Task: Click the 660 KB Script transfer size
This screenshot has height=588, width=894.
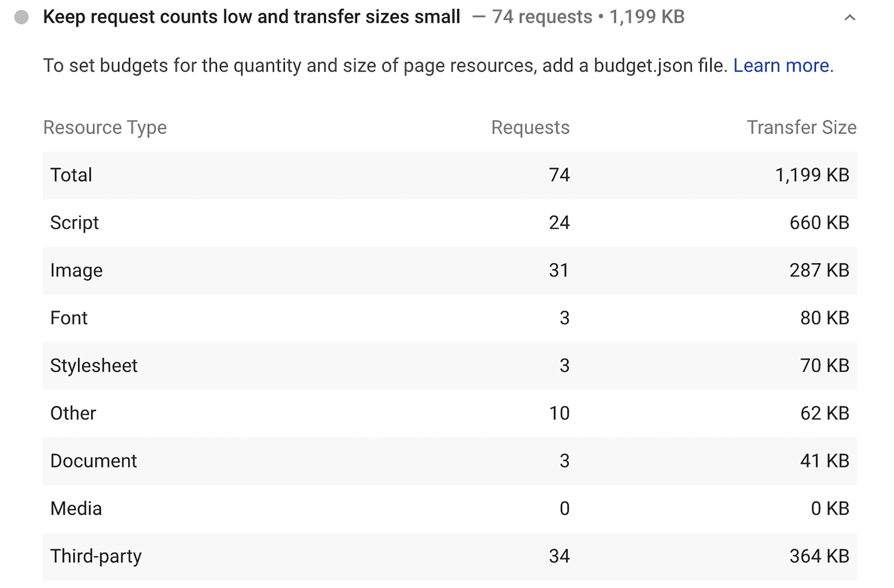Action: (x=819, y=223)
